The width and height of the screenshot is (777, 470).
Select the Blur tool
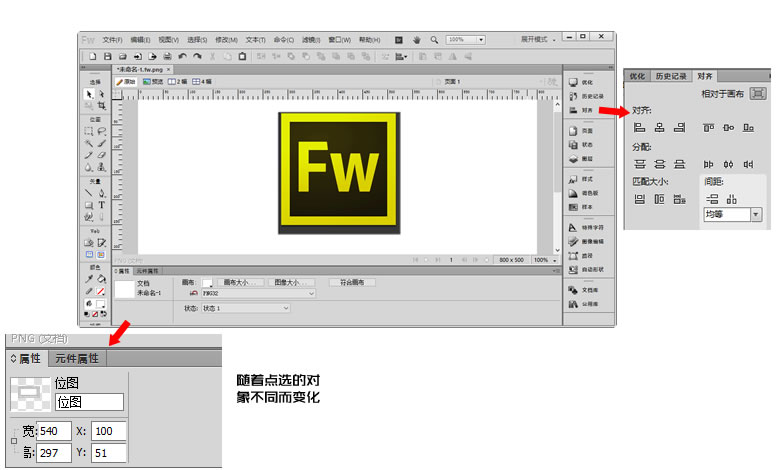(x=89, y=167)
